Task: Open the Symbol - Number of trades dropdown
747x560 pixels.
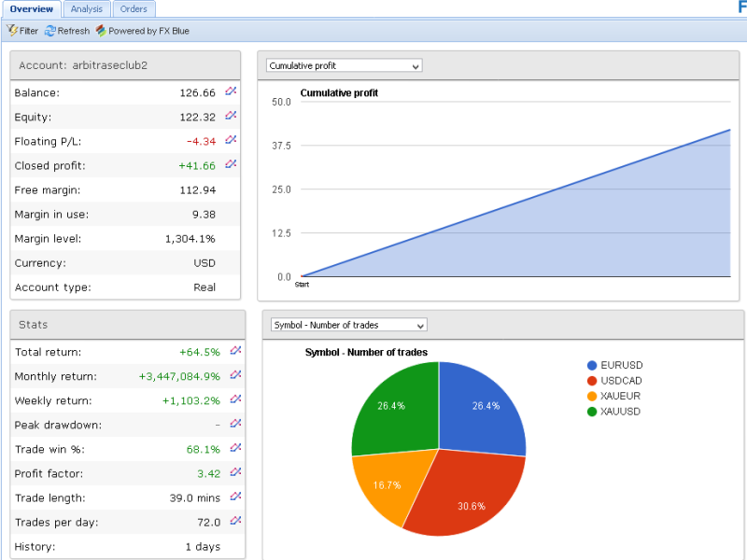Action: [348, 325]
